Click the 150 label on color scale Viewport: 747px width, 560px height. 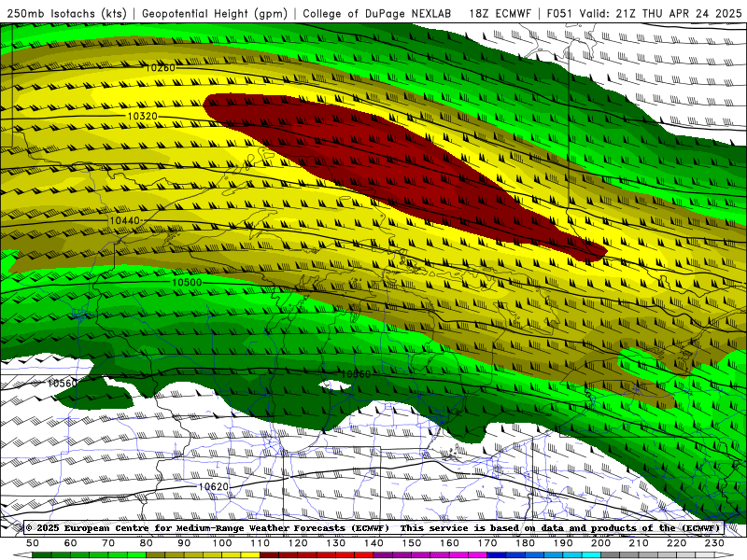tap(412, 543)
